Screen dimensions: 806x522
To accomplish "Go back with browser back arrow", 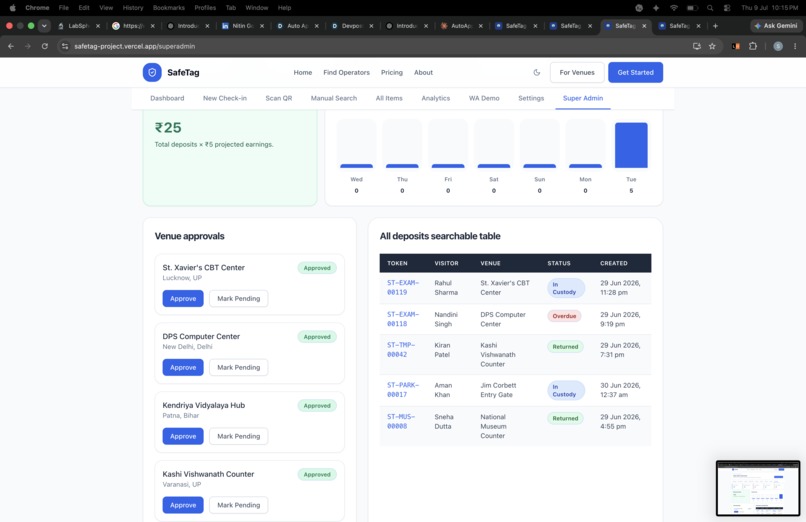I will point(11,46).
